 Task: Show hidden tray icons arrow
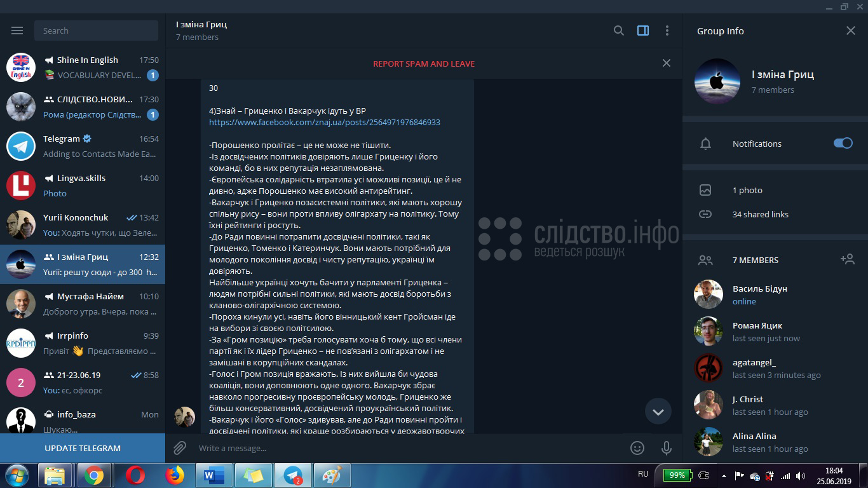(724, 475)
